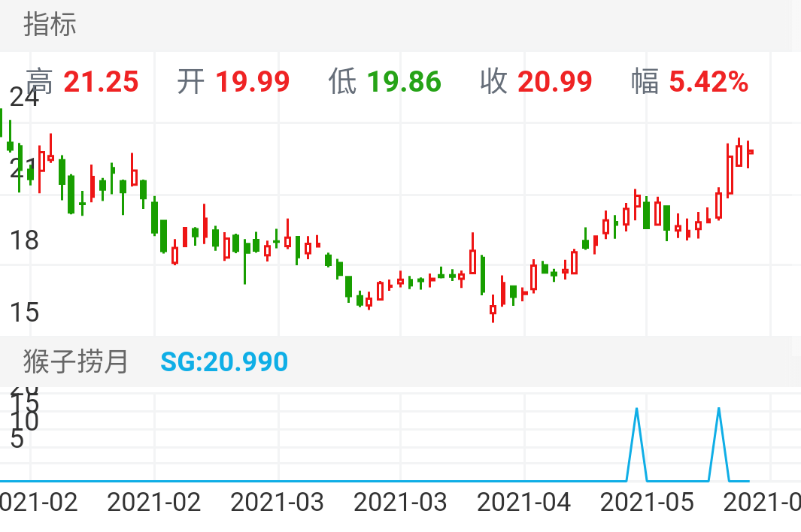Screen dimensions: 801x532
Task: Pick the 2021-04 date axis label
Action: [523, 503]
